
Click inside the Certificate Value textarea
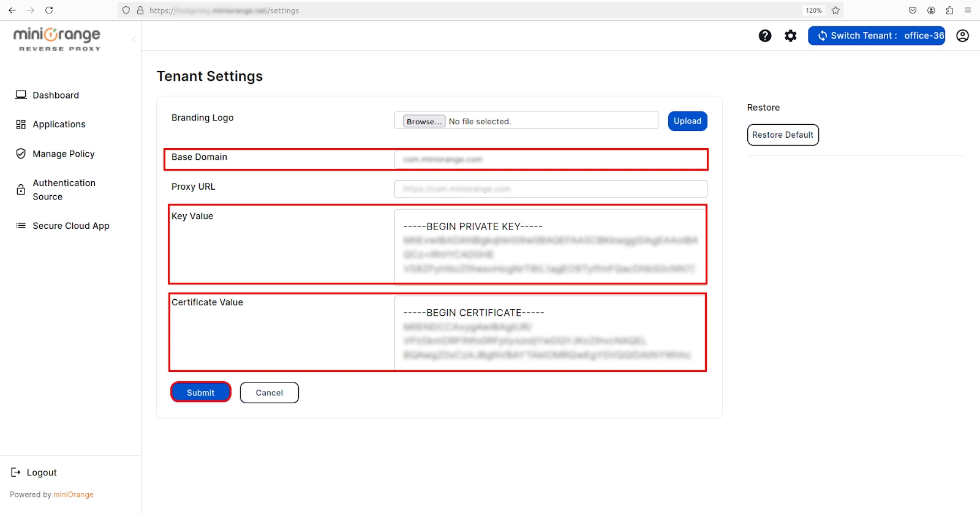(x=550, y=333)
